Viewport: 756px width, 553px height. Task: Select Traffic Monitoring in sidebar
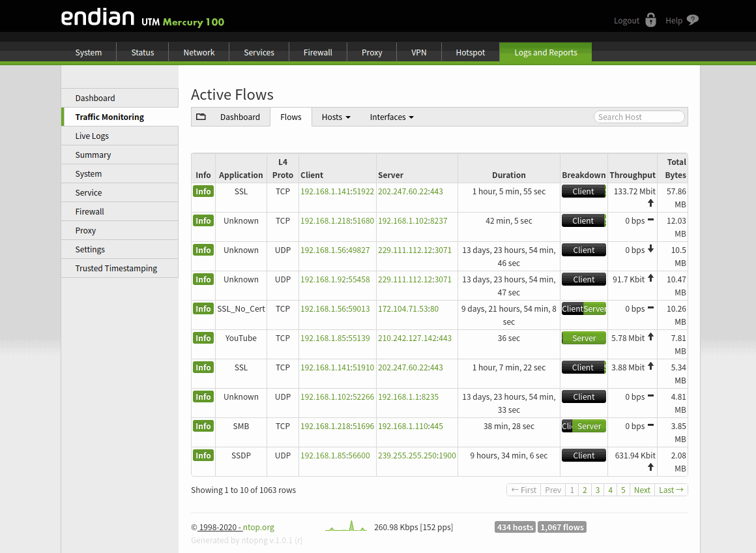click(x=120, y=117)
